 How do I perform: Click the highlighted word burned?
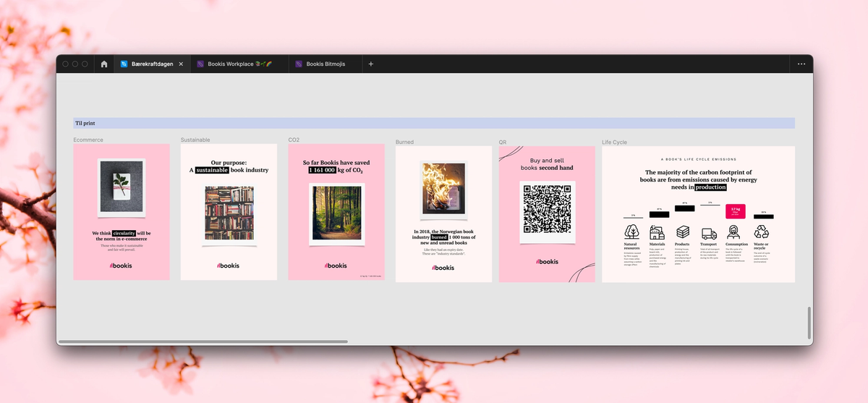coord(439,237)
